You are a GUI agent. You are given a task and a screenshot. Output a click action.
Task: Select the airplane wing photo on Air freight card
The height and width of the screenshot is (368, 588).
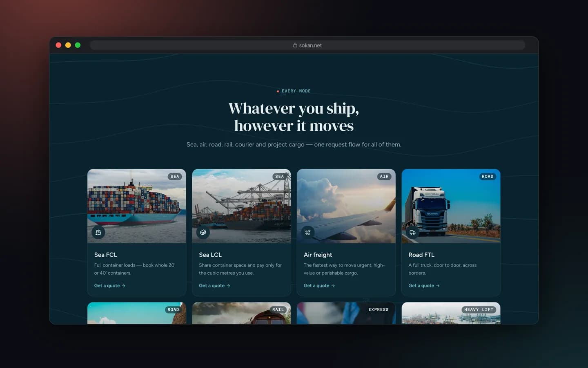346,206
